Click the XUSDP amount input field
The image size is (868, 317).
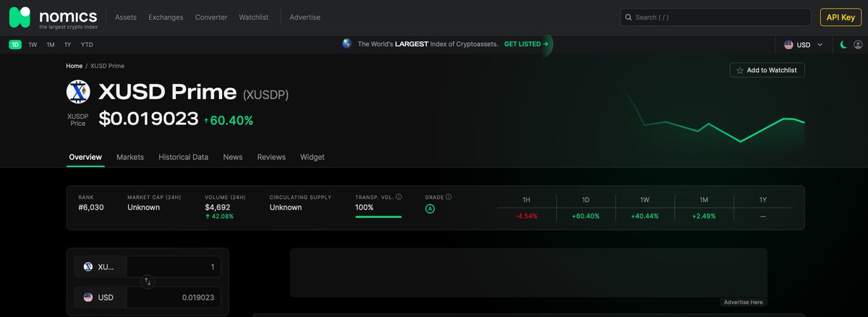pyautogui.click(x=174, y=267)
